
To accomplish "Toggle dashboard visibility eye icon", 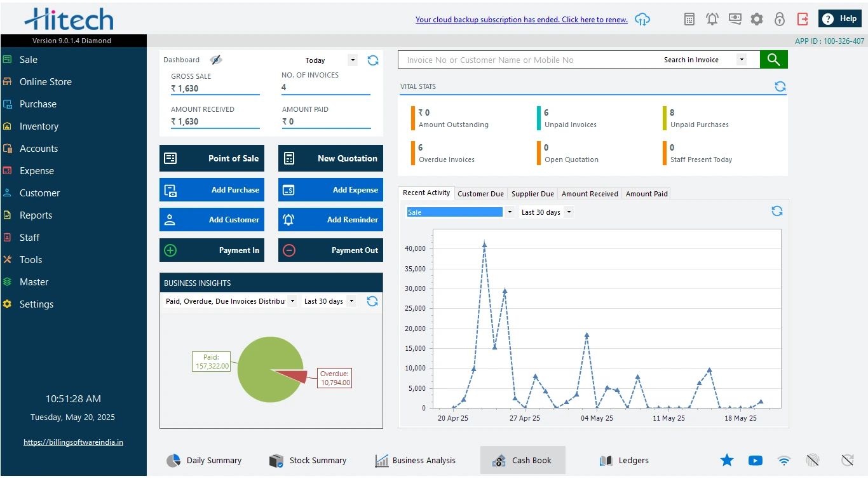I will 216,60.
